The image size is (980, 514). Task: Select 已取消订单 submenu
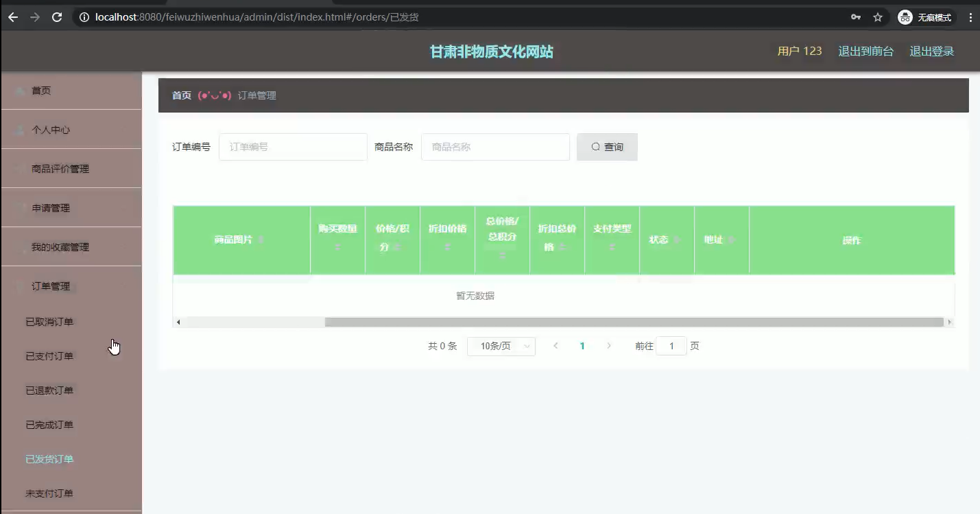click(71, 322)
